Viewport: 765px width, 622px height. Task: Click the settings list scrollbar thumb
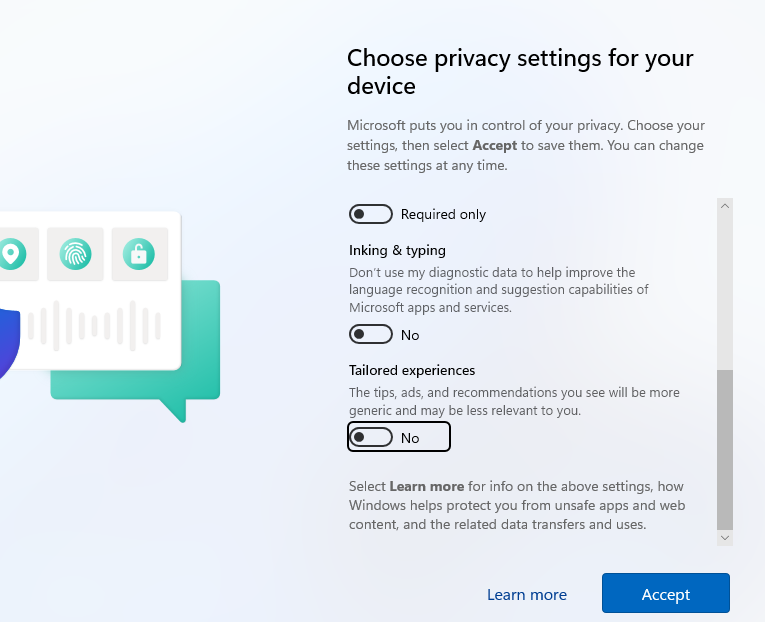tap(725, 448)
